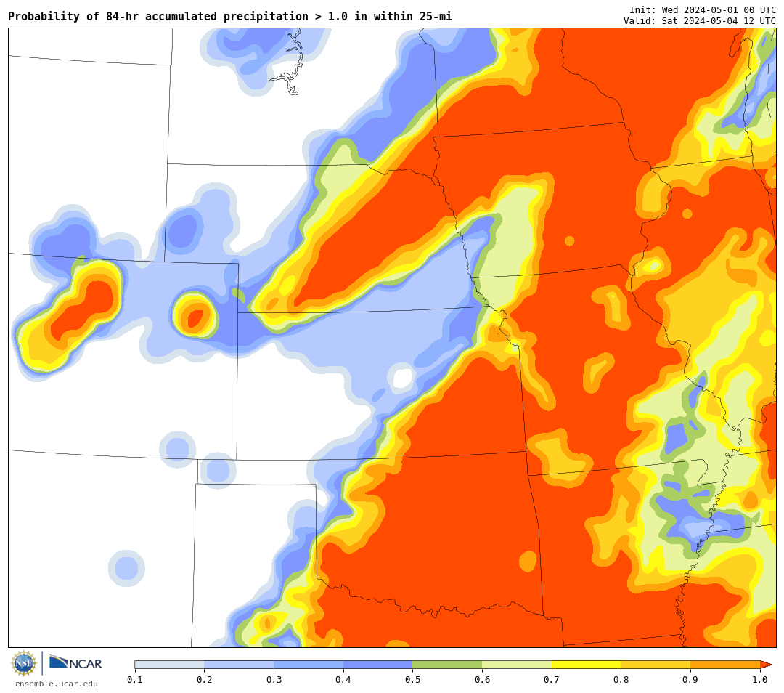Click the colorbar label 0.3
The image size is (784, 693).
(x=274, y=679)
